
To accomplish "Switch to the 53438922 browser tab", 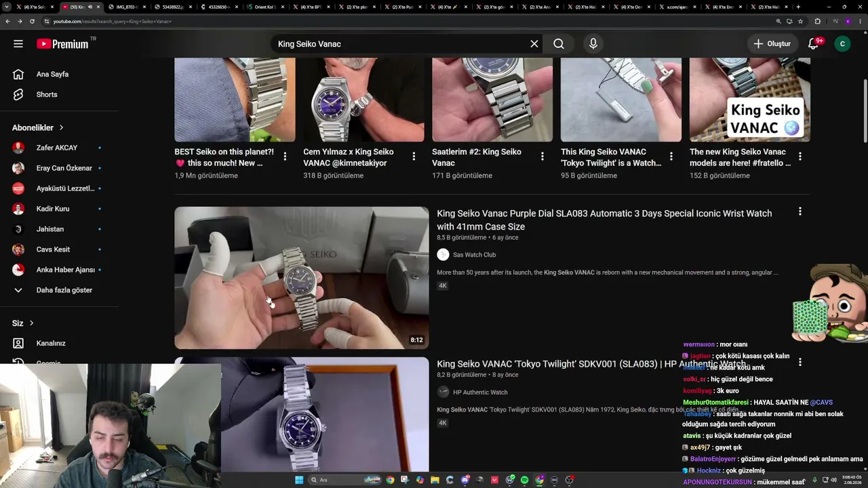I will click(174, 7).
